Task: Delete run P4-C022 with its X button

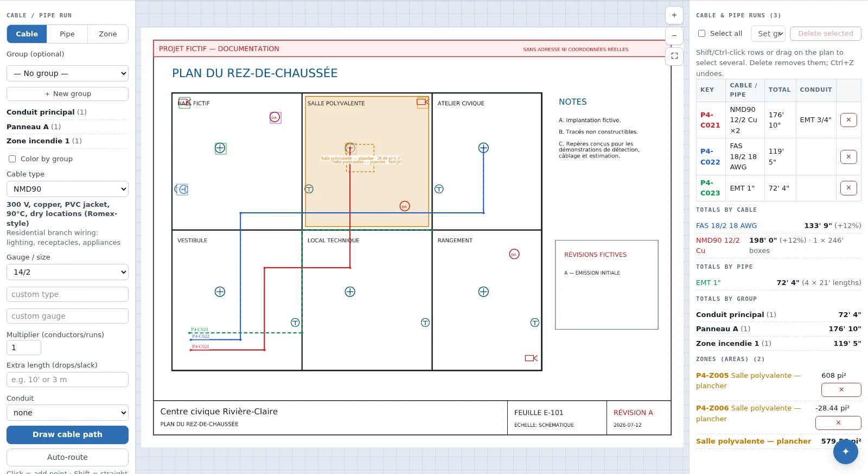Action: [x=848, y=157]
